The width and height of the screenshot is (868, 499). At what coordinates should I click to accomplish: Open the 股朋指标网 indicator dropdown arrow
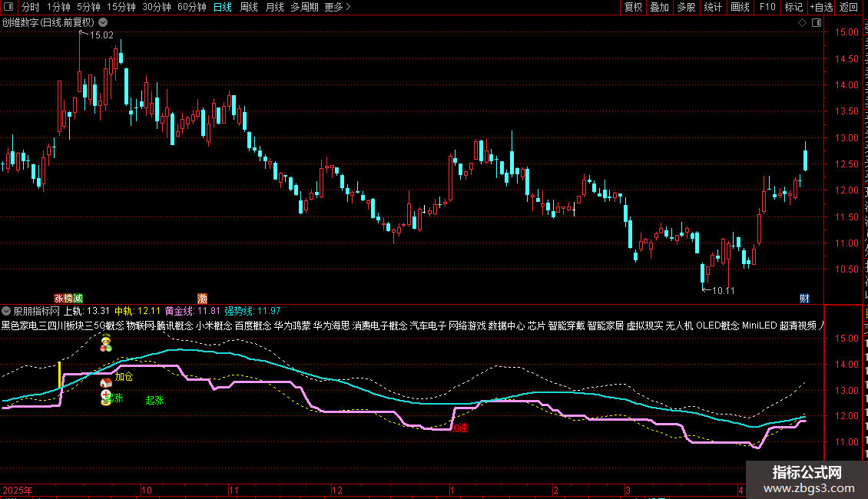[x=6, y=311]
